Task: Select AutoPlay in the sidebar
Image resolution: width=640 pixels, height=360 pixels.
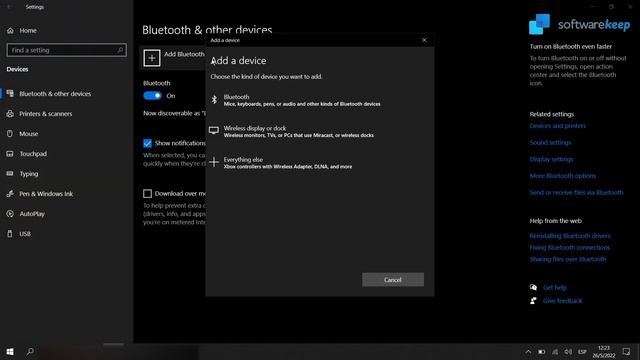Action: click(x=32, y=213)
